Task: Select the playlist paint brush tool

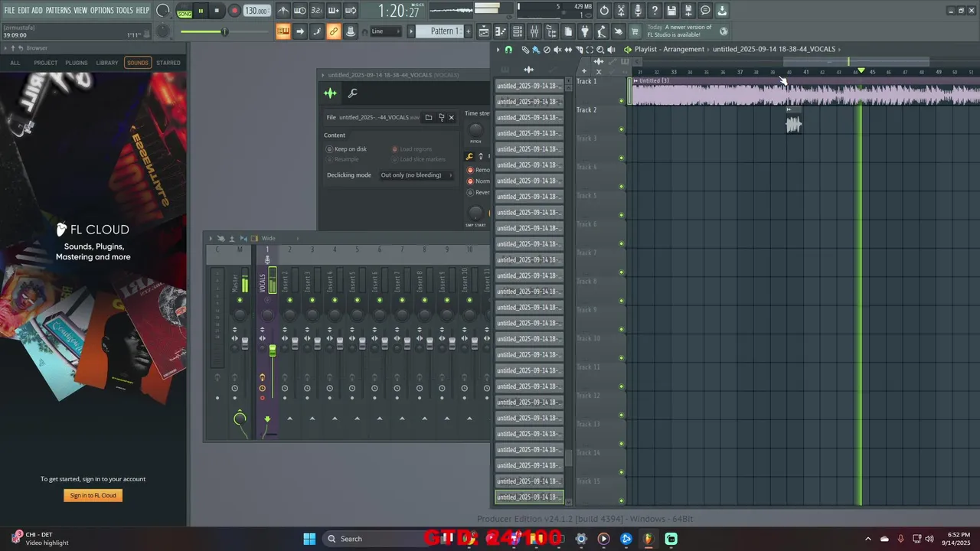Action: 536,50
